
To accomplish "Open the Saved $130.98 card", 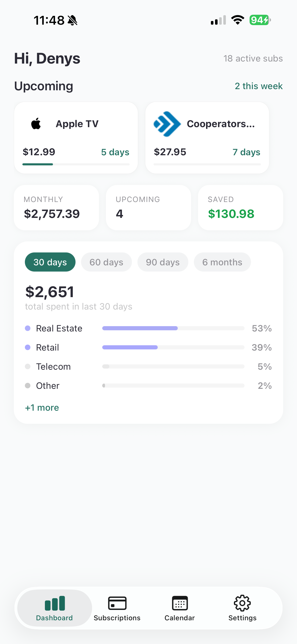I will (x=241, y=208).
